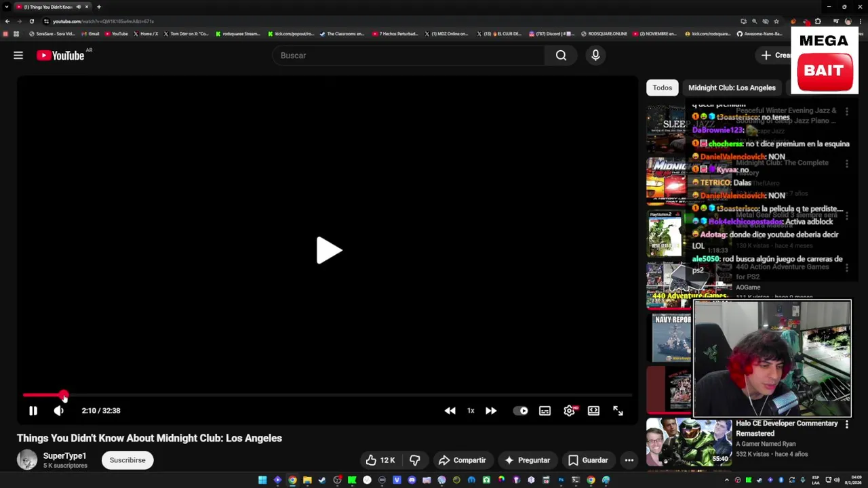The image size is (868, 488).
Task: Save the video with Guardar
Action: coord(588,460)
